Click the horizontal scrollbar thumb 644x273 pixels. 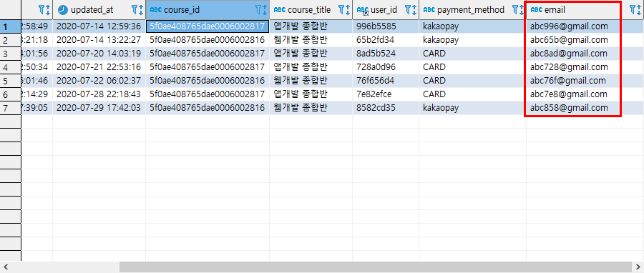(x=375, y=267)
